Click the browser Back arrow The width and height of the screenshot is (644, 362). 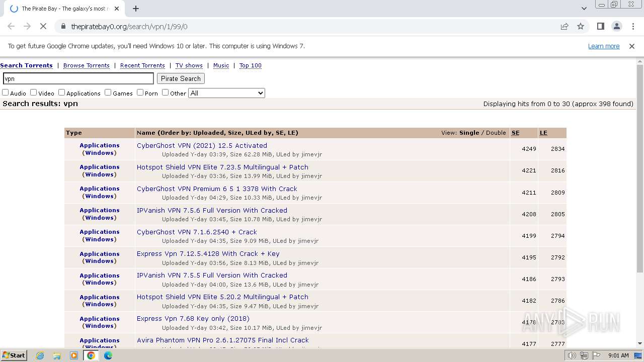[11, 26]
